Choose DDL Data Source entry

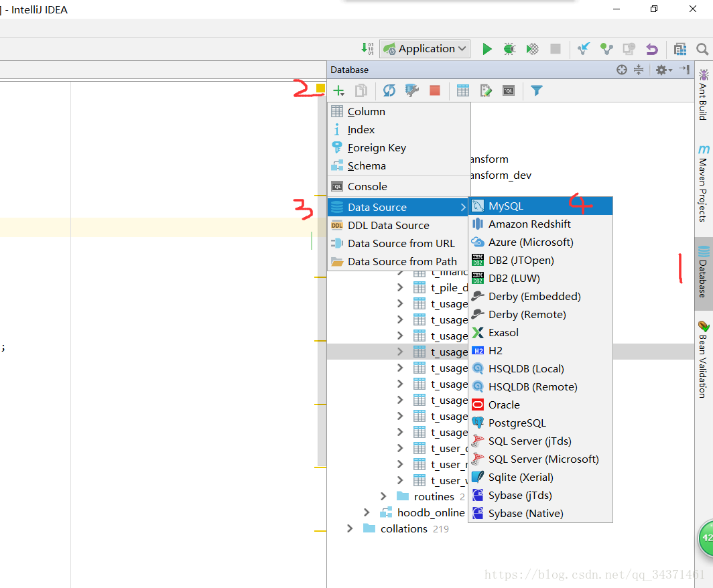pos(399,226)
